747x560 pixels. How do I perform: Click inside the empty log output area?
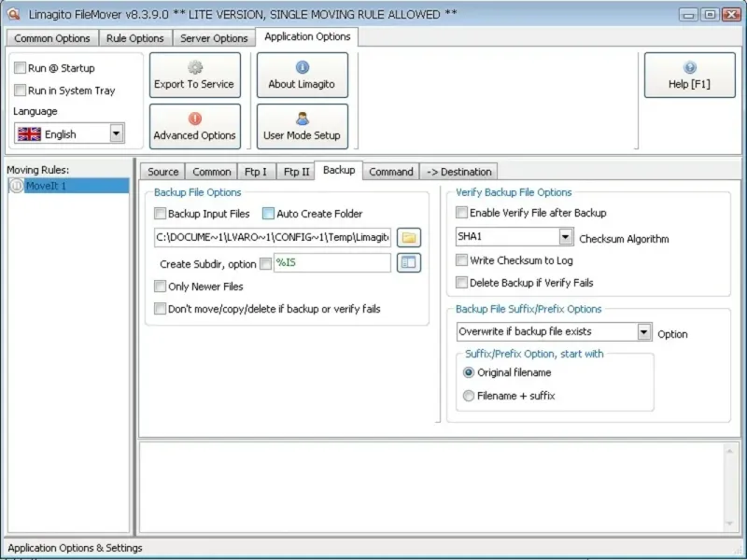(x=431, y=486)
